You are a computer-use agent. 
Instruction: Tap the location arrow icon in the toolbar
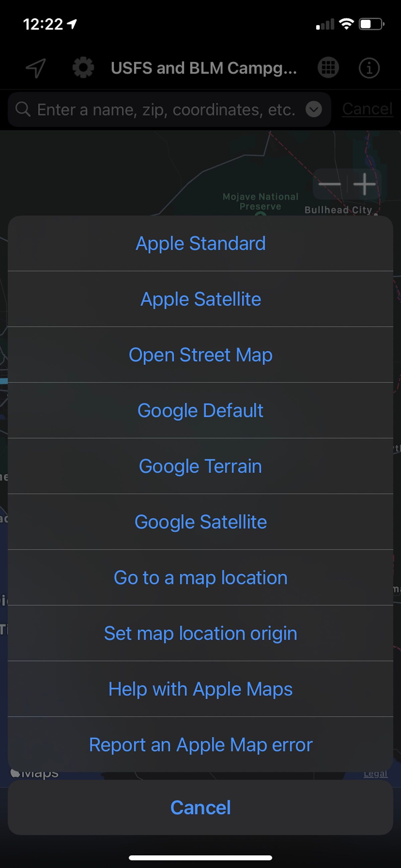[36, 68]
